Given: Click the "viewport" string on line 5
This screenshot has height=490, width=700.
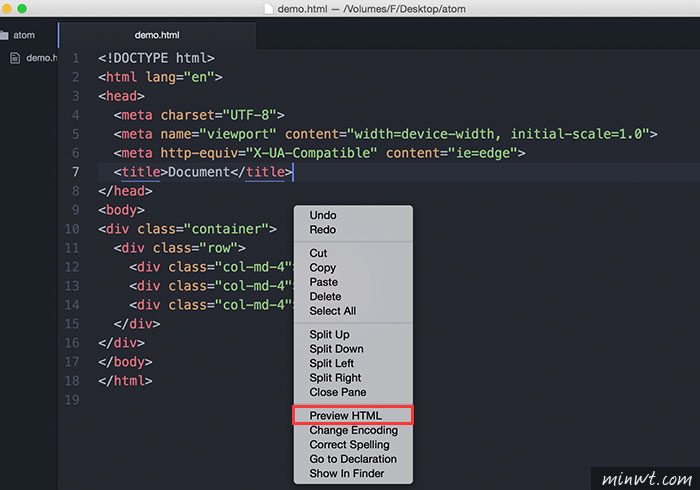Looking at the screenshot, I should pyautogui.click(x=238, y=134).
